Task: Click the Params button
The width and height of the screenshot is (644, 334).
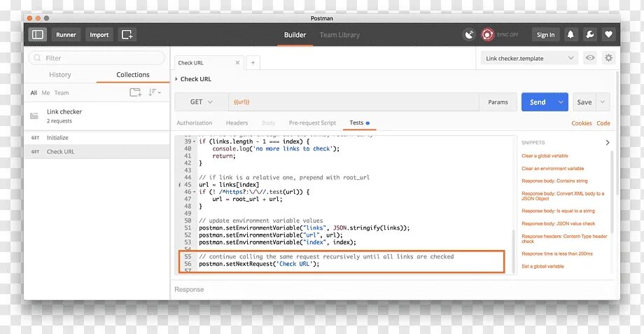Action: (x=498, y=102)
